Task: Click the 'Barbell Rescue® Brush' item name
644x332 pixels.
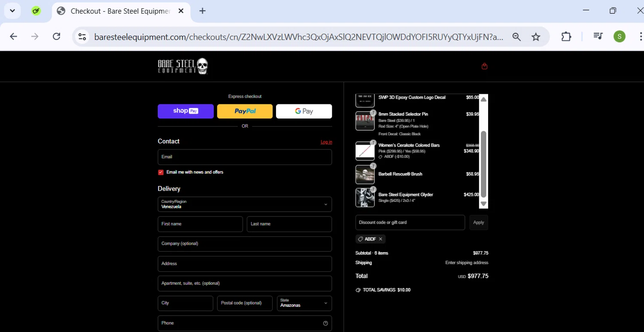Action: point(400,174)
